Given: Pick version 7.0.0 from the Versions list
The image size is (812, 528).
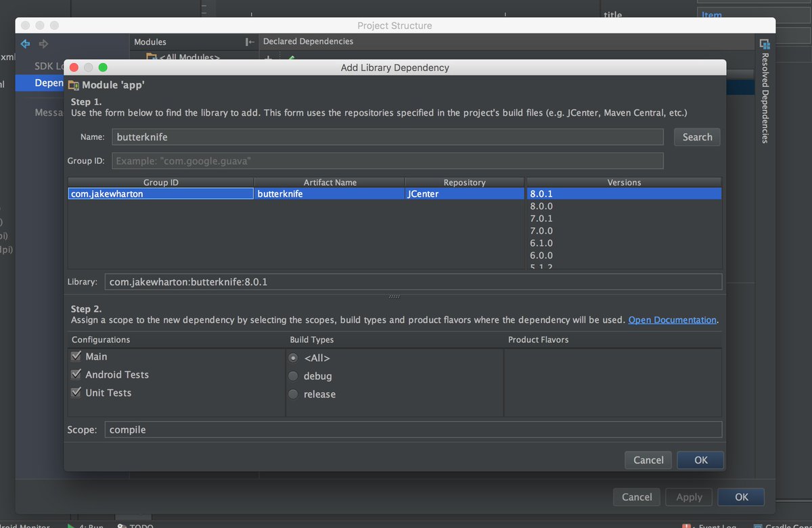Looking at the screenshot, I should (624, 231).
